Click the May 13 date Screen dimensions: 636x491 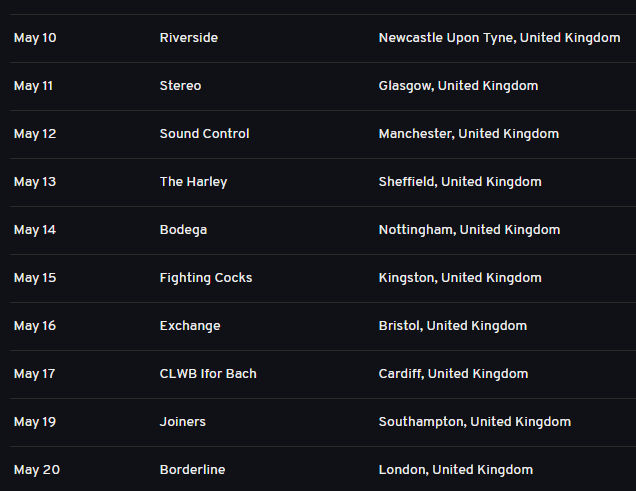tap(34, 182)
